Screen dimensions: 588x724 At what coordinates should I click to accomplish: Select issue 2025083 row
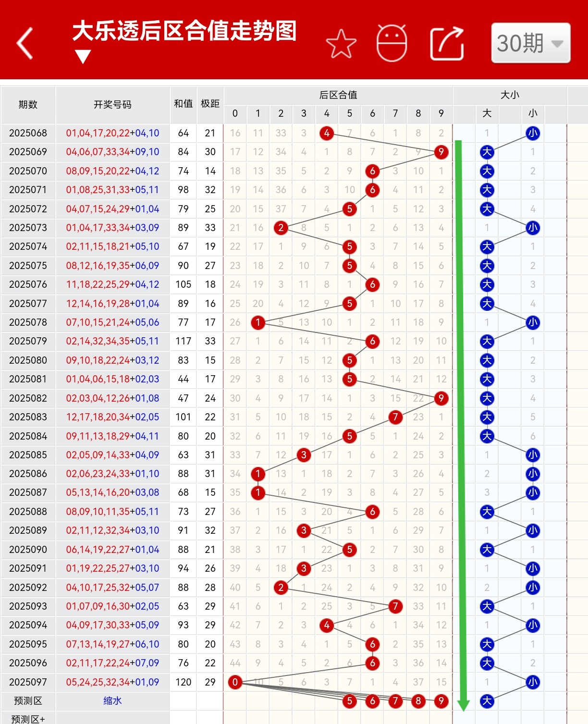click(28, 417)
